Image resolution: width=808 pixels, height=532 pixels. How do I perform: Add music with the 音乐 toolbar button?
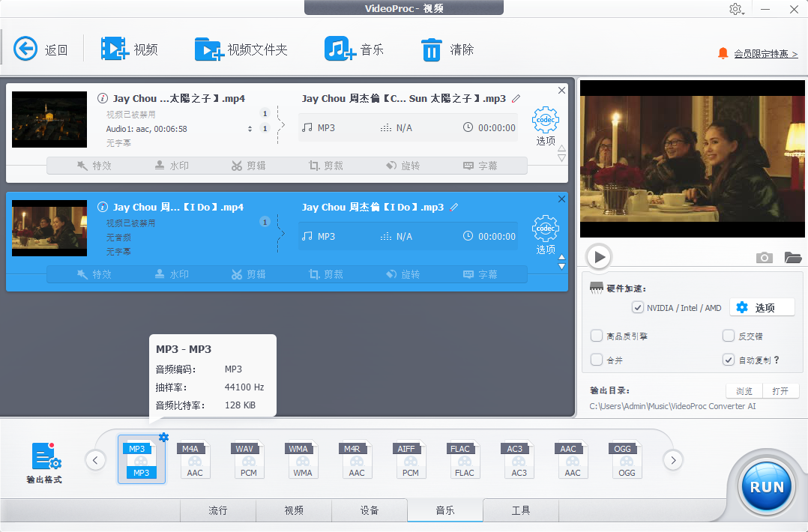point(354,49)
